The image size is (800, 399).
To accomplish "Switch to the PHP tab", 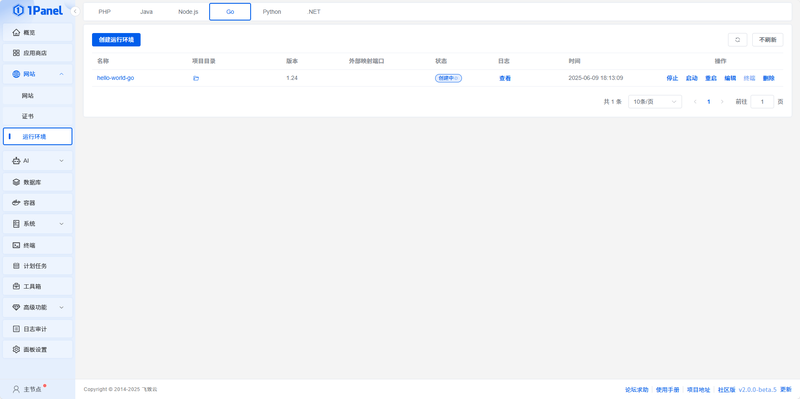I will [105, 12].
